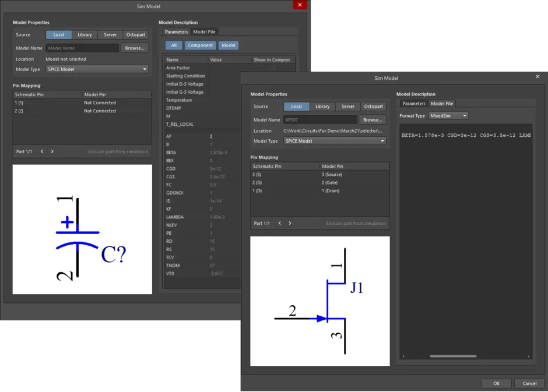This screenshot has height=392, width=548.
Task: Click the horizontal scrollbar thumb below model file text
Action: click(453, 356)
